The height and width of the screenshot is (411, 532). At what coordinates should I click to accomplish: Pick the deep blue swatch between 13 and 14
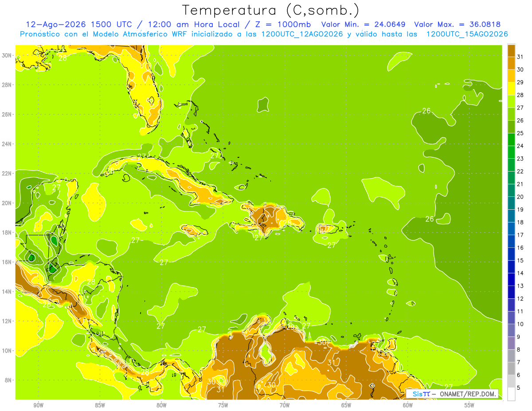[x=511, y=279]
